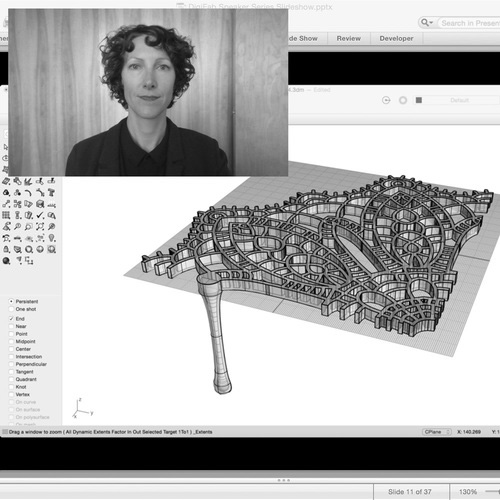Click the align objects icon beside the funnel
500x500 pixels.
click(29, 260)
